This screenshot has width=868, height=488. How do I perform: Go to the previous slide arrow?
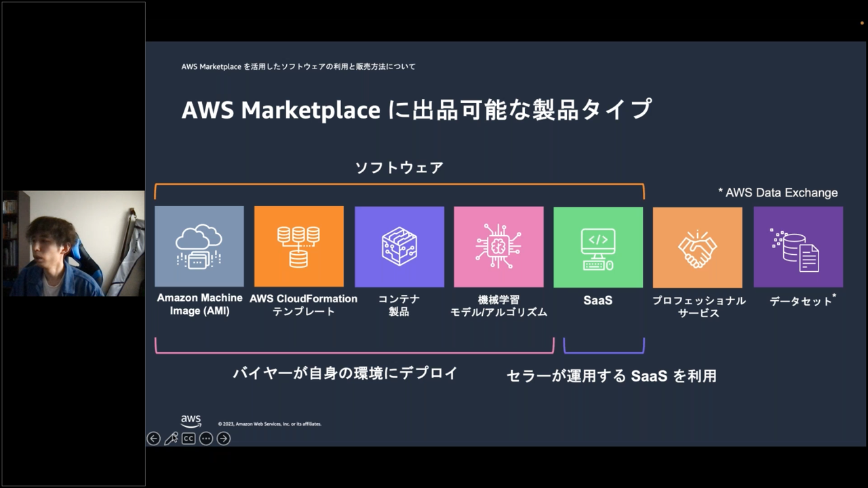153,439
